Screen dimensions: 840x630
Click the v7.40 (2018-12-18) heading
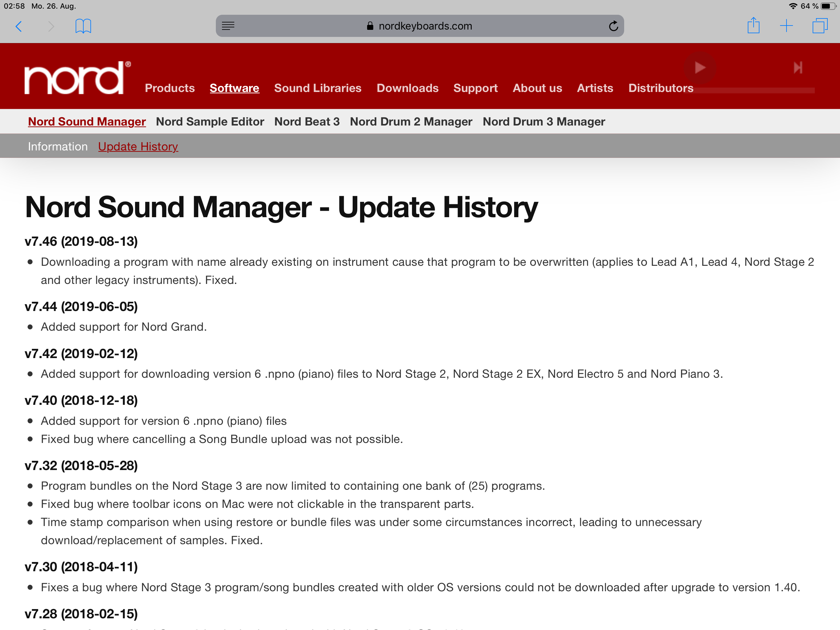pyautogui.click(x=81, y=401)
